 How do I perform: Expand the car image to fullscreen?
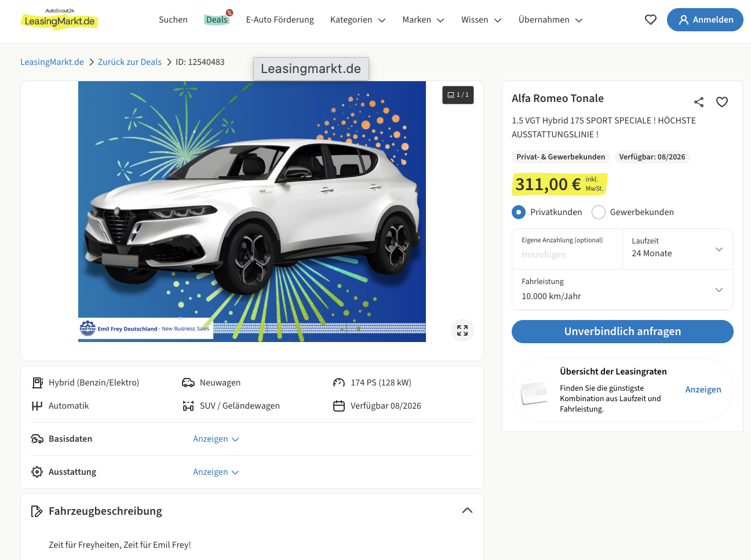tap(462, 330)
